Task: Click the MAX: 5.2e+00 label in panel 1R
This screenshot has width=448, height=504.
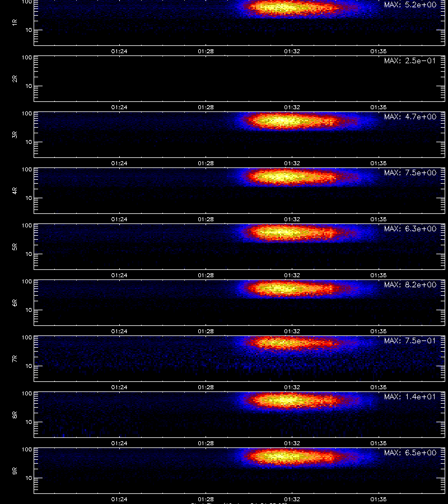Action: (x=410, y=5)
